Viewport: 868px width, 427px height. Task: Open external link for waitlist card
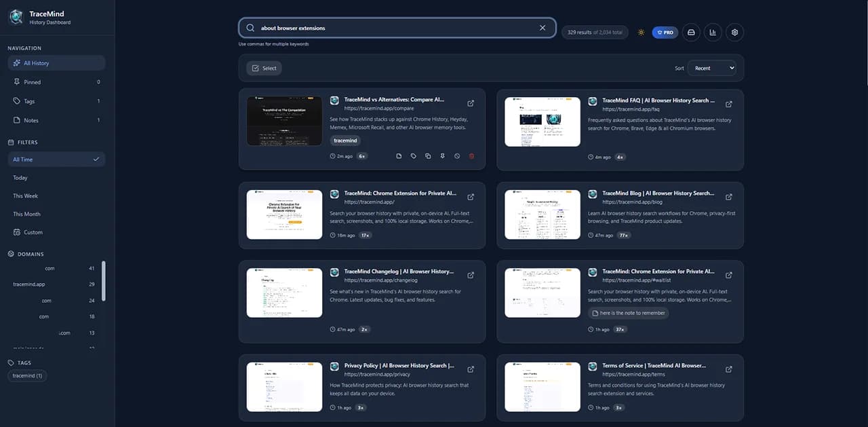click(x=729, y=275)
